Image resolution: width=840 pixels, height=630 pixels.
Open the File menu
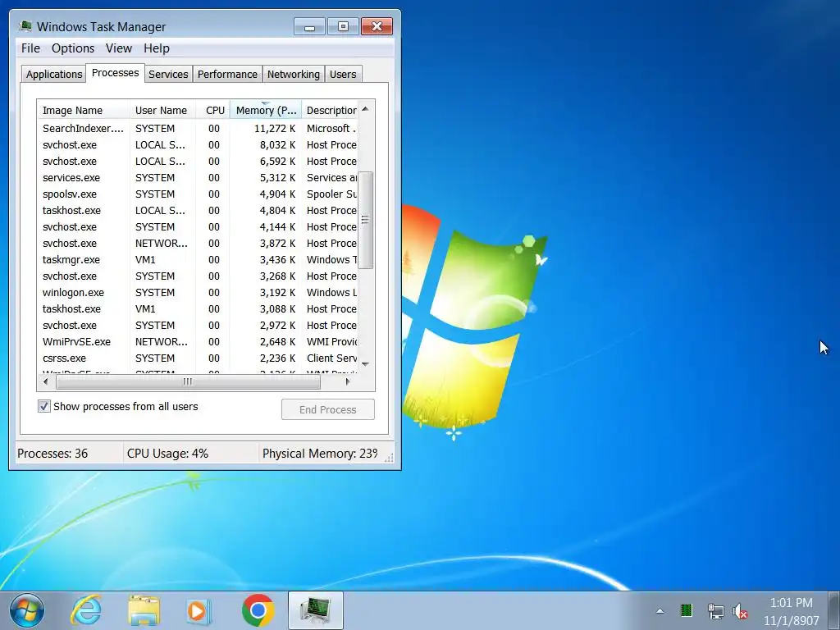(x=30, y=48)
